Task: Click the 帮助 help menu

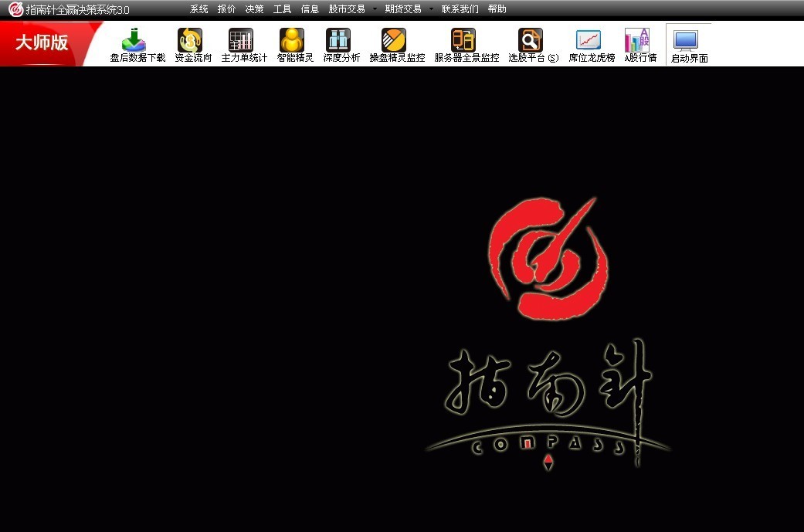Action: pyautogui.click(x=497, y=9)
